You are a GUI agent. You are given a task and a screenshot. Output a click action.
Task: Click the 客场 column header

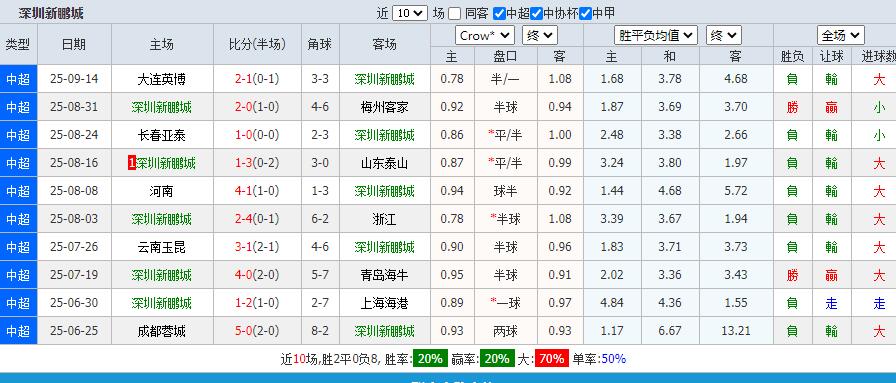(x=385, y=45)
